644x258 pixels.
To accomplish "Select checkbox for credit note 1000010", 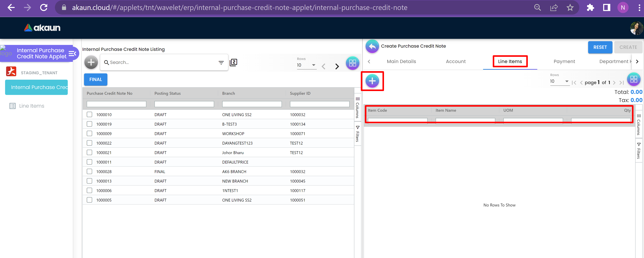I will (x=89, y=115).
